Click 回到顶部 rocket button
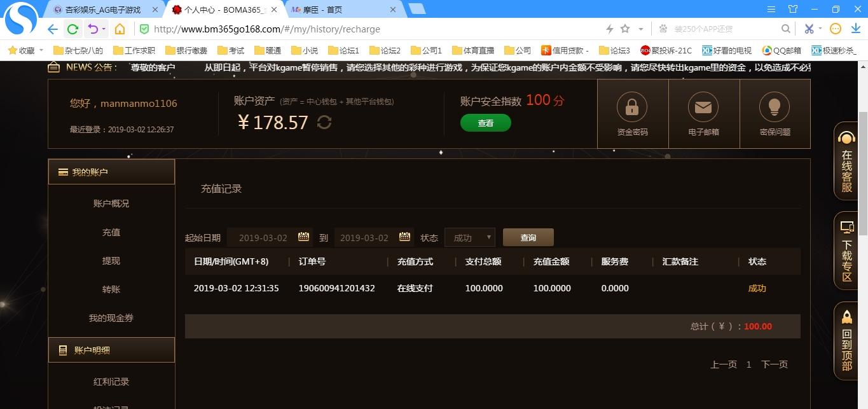The width and height of the screenshot is (868, 409). pyautogui.click(x=846, y=341)
